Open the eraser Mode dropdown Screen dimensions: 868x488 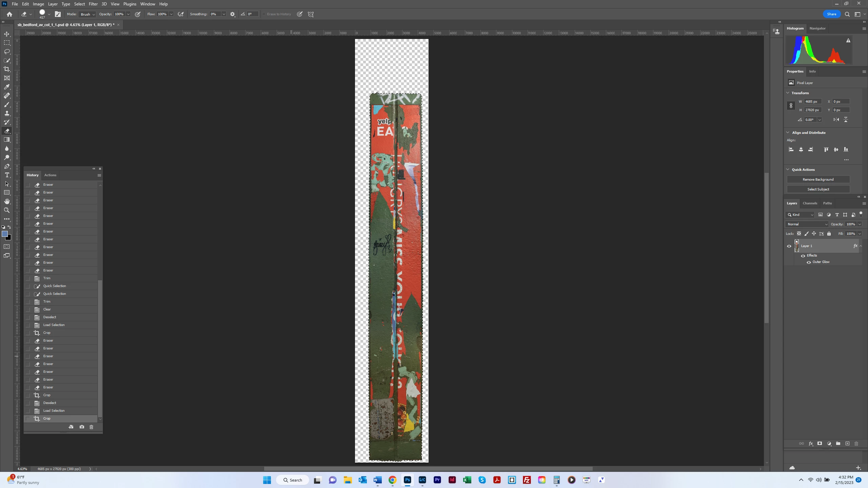[87, 14]
